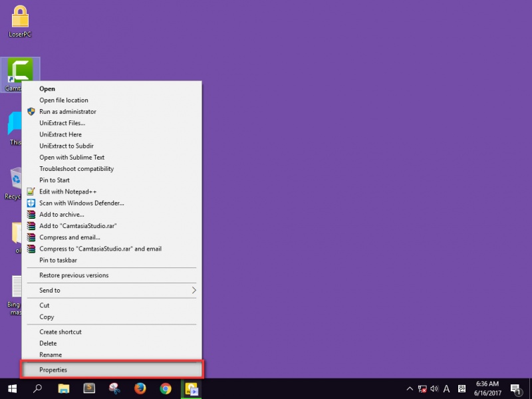Click the Windows Start button
532x399 pixels.
pos(12,388)
